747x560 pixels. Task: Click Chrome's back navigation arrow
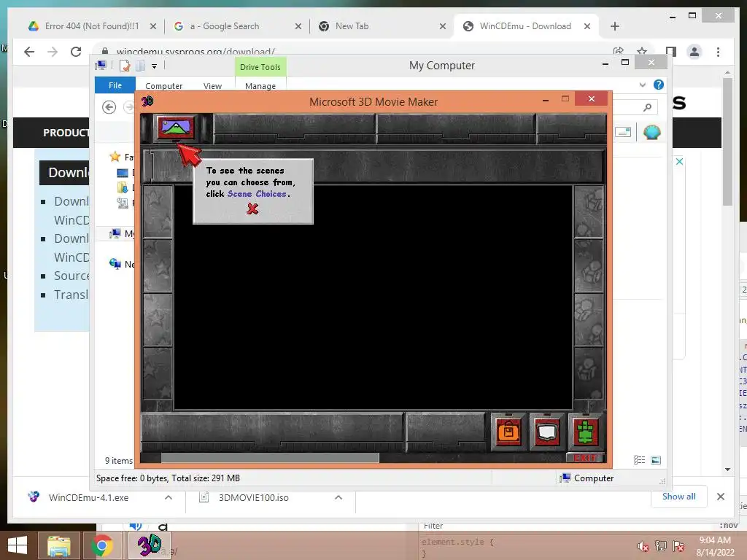coord(29,52)
